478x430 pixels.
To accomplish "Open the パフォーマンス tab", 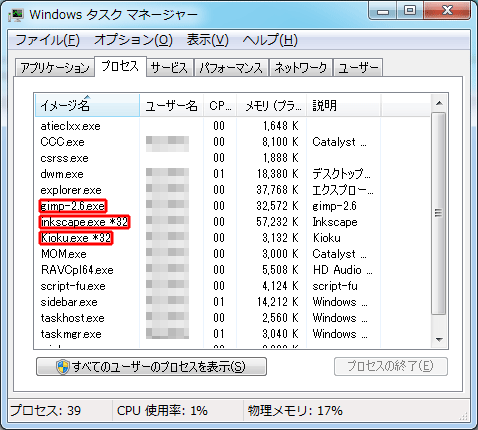I will (231, 68).
